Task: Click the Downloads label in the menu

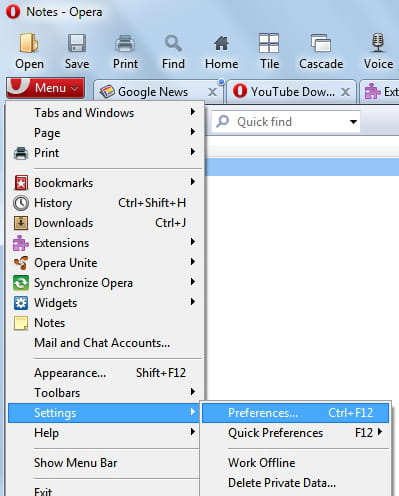Action: pyautogui.click(x=64, y=223)
